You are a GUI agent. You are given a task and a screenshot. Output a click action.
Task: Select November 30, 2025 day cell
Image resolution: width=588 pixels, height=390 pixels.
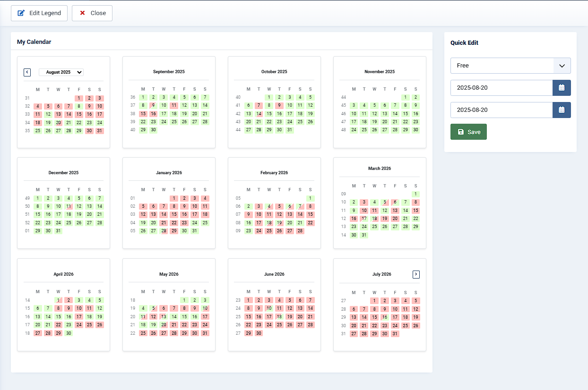[x=416, y=130]
